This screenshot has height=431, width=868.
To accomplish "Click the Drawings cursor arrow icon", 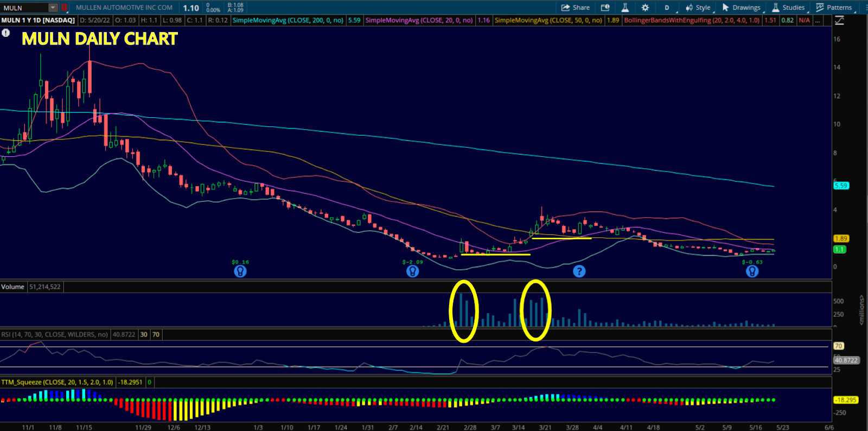I will tap(725, 8).
